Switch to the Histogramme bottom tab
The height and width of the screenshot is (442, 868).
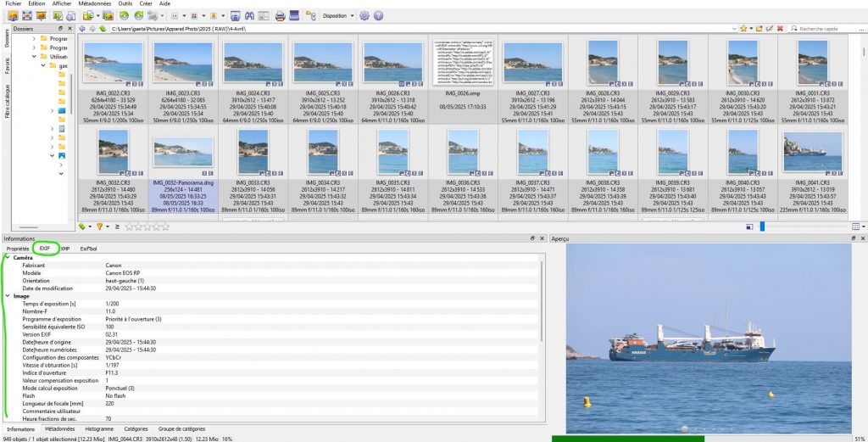100,429
